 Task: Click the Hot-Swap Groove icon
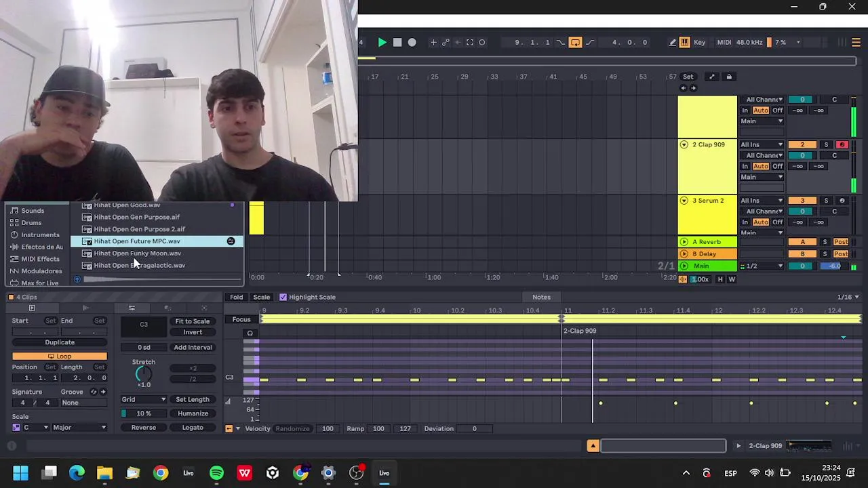click(94, 392)
